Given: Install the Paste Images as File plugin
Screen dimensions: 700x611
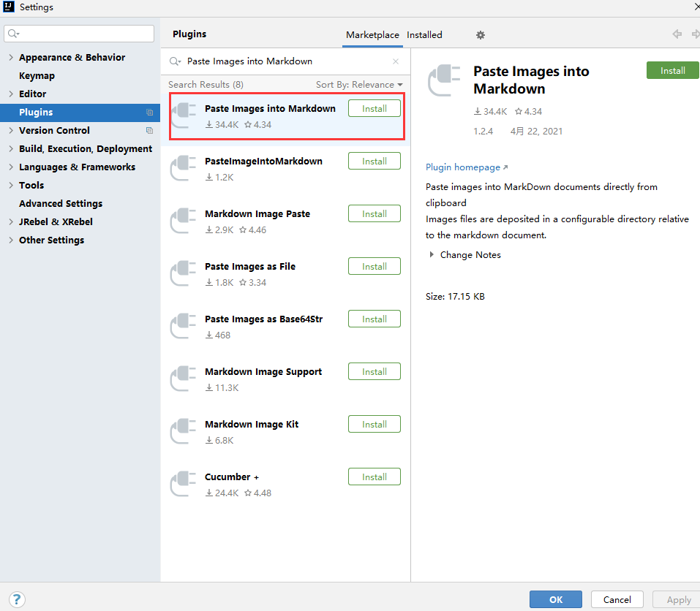Looking at the screenshot, I should 374,267.
